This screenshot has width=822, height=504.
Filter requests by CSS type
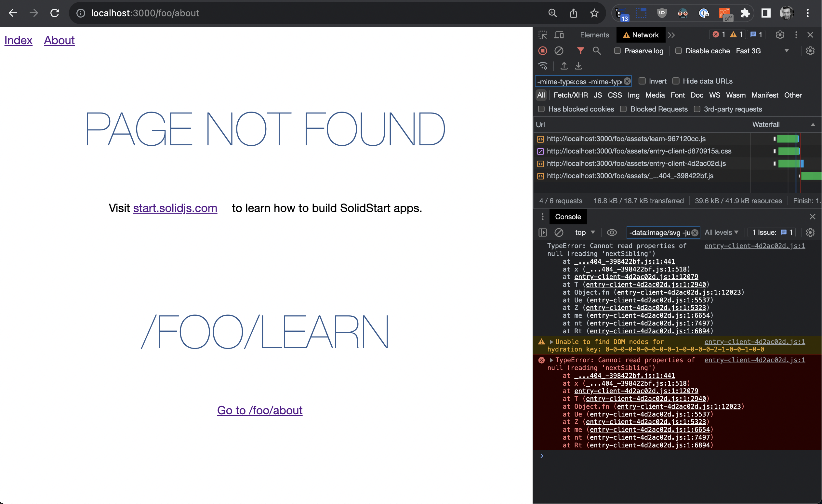[615, 95]
